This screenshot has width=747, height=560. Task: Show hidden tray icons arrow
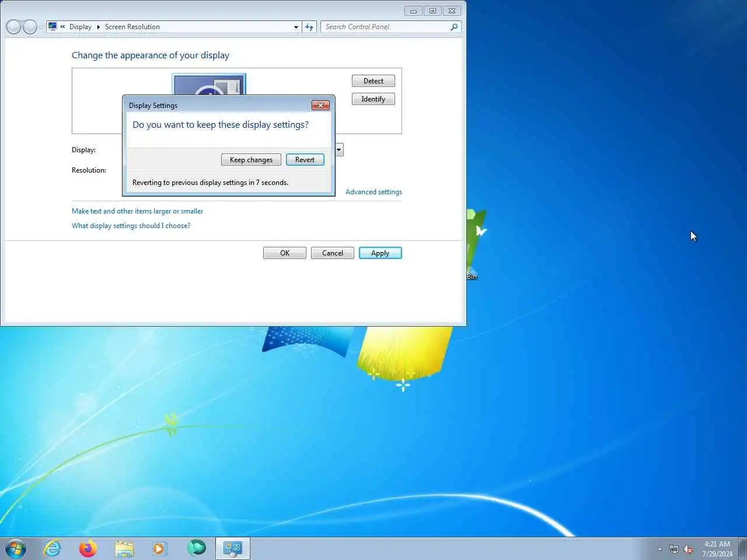point(660,549)
